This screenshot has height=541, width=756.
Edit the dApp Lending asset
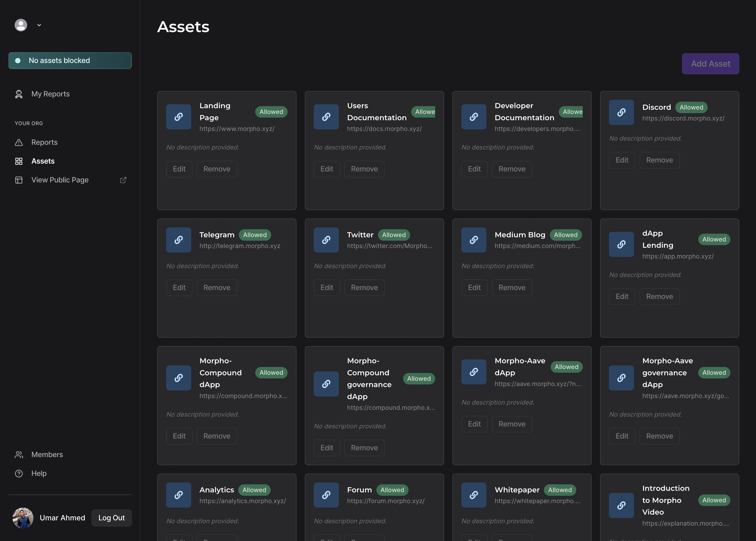point(622,296)
